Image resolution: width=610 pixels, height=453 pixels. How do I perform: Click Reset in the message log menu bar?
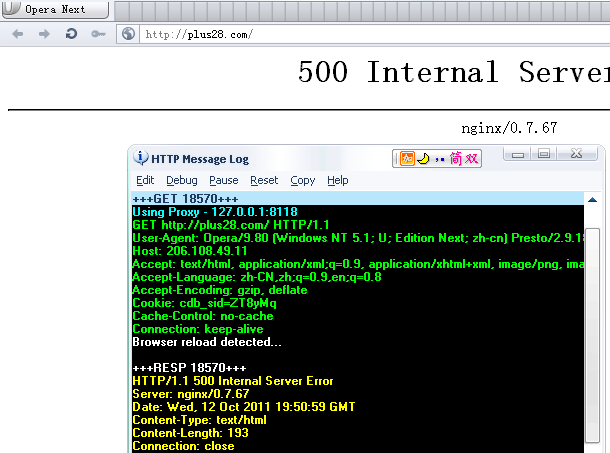[264, 180]
